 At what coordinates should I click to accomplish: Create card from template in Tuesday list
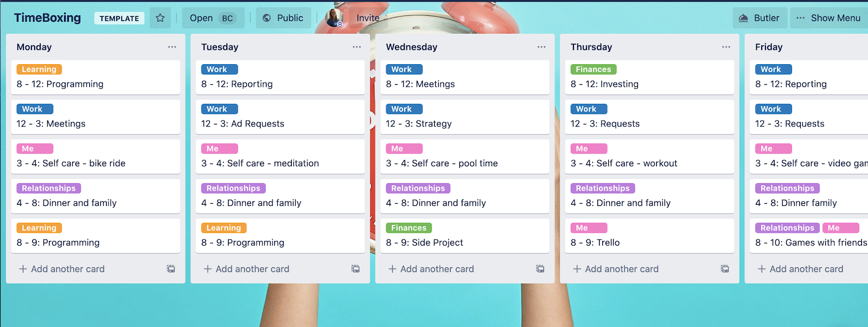tap(355, 269)
